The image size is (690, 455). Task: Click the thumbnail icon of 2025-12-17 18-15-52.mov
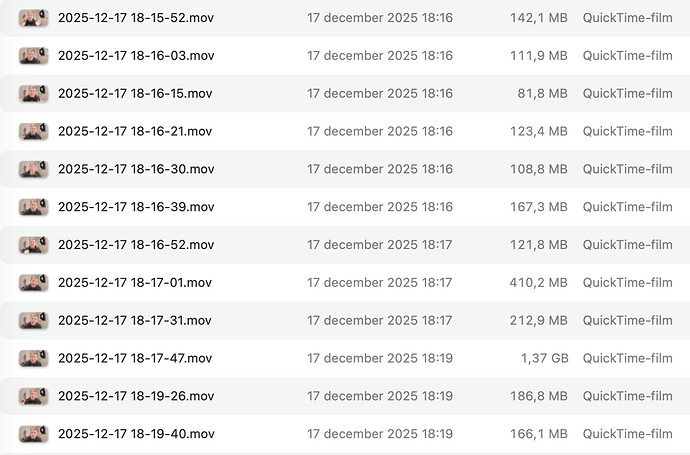point(33,18)
